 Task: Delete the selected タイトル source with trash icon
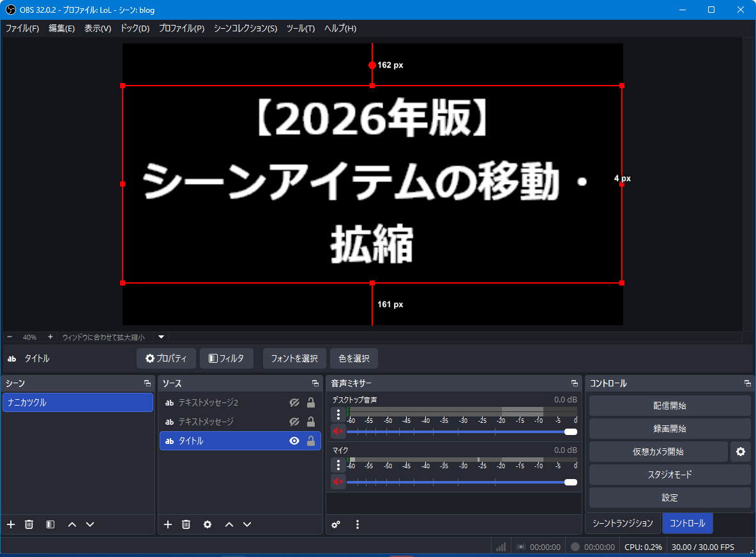(186, 524)
